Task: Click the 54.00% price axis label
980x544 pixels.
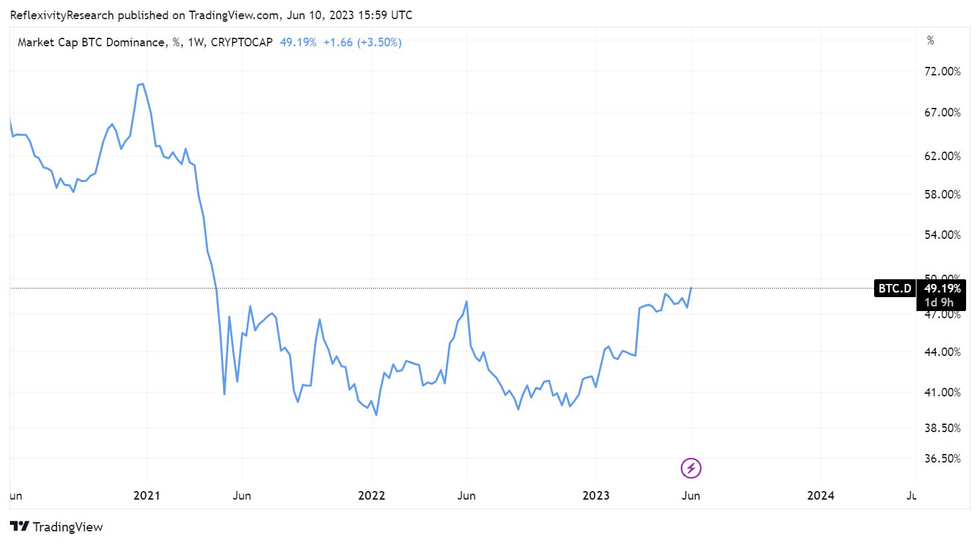Action: (942, 235)
